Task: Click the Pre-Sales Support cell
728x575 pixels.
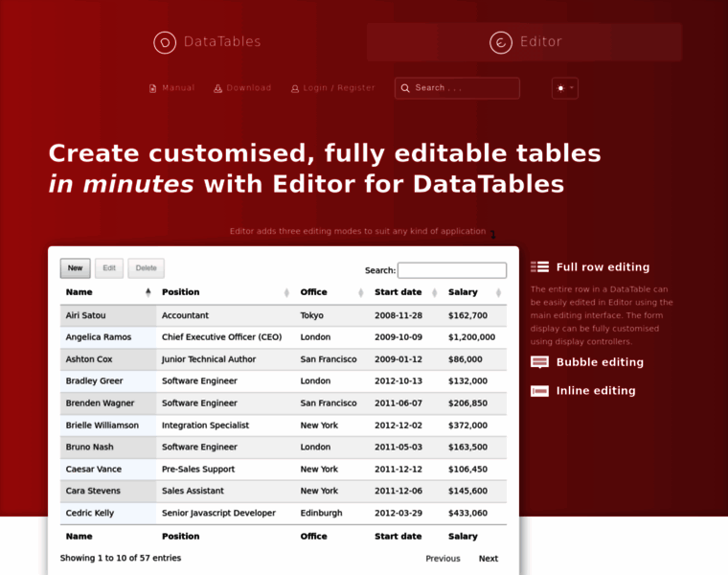Action: coord(226,470)
